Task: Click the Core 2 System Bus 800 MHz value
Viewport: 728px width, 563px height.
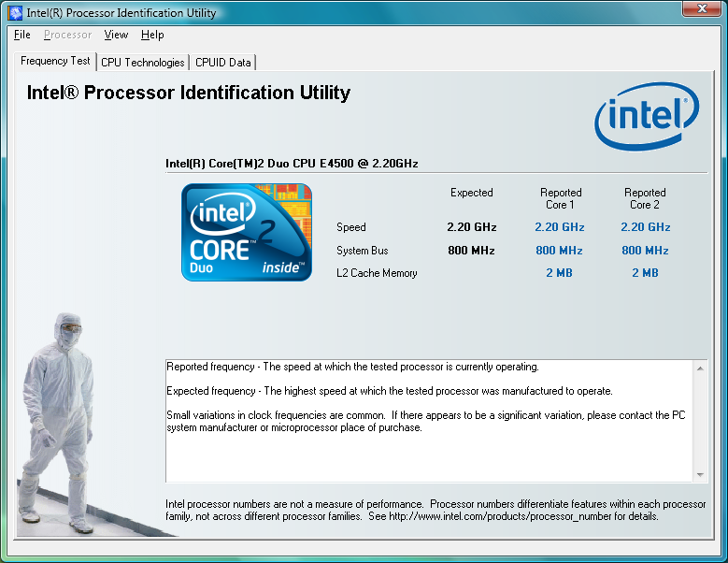Action: (x=645, y=251)
